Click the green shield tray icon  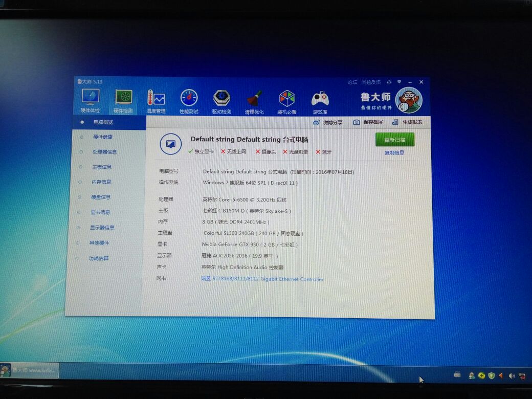pyautogui.click(x=491, y=375)
